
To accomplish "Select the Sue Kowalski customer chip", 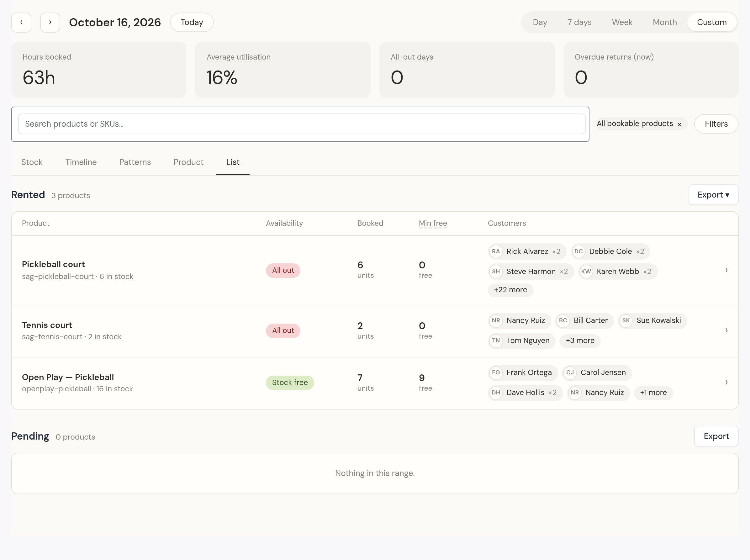I will (x=652, y=321).
